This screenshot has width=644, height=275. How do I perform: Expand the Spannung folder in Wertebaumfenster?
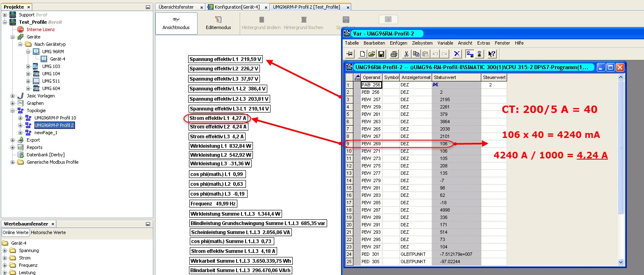5,250
